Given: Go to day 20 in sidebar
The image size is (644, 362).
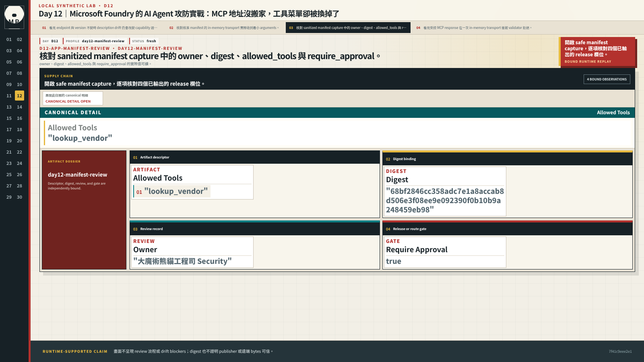Looking at the screenshot, I should pos(19,141).
